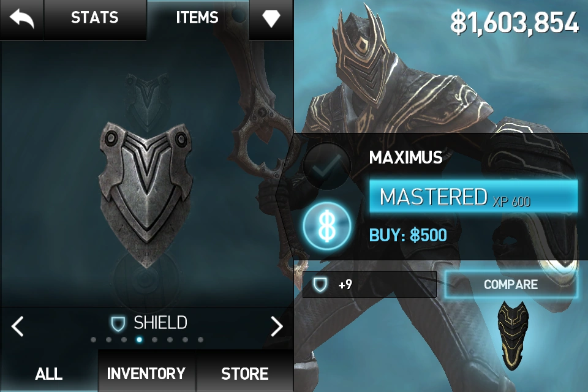The width and height of the screenshot is (588, 392).
Task: Tap the shield category icon beside SHIELD
Action: click(x=118, y=323)
